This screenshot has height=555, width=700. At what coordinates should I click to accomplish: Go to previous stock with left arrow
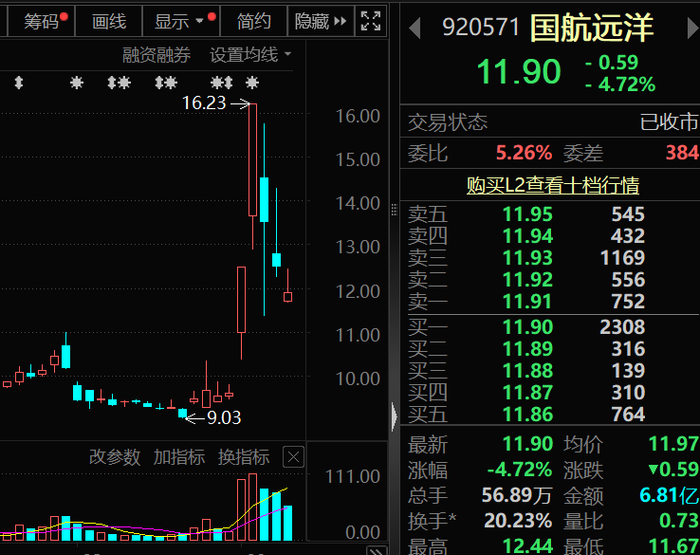click(415, 29)
